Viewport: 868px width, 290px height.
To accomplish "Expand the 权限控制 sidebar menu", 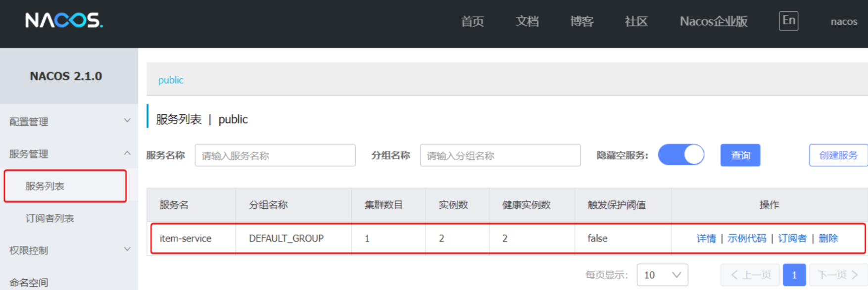I will point(69,250).
